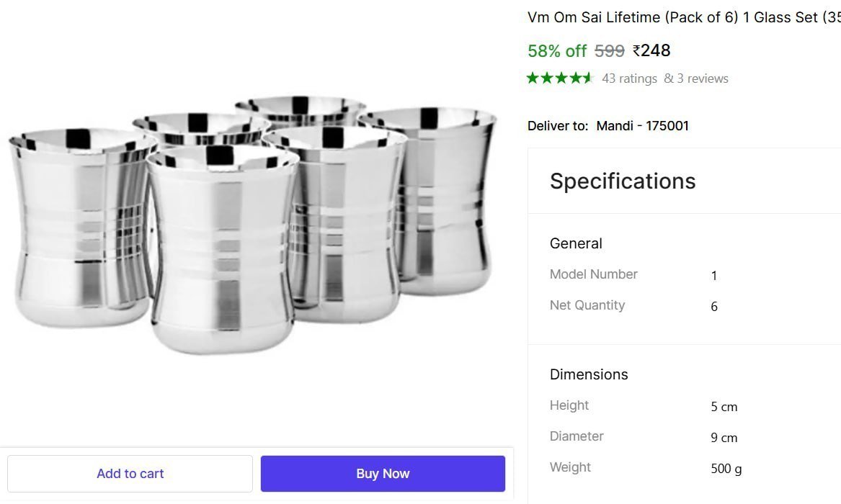The height and width of the screenshot is (504, 841).
Task: Click the struck-through 599 original price
Action: click(x=609, y=51)
